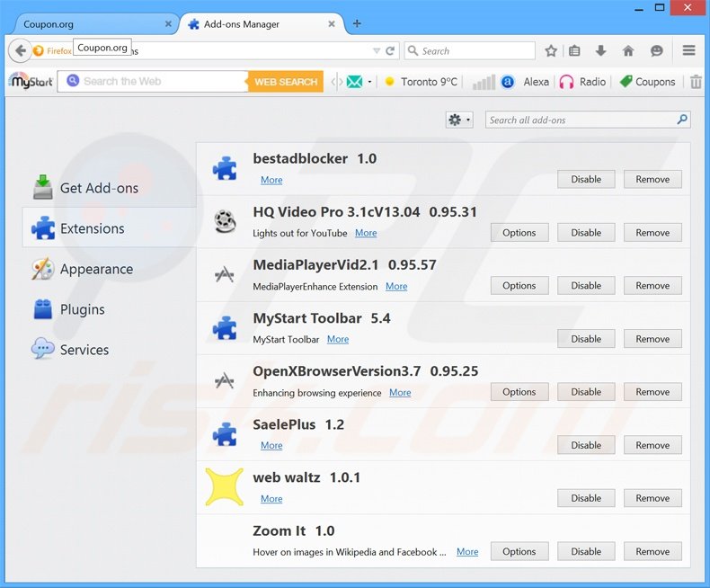
Task: Remove the MyStart Toolbar extension
Action: tap(652, 339)
